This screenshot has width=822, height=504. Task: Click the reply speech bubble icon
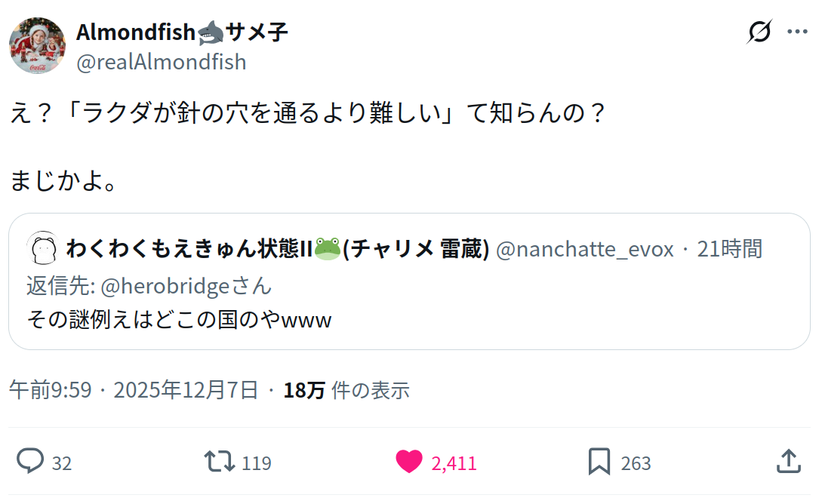tap(30, 461)
